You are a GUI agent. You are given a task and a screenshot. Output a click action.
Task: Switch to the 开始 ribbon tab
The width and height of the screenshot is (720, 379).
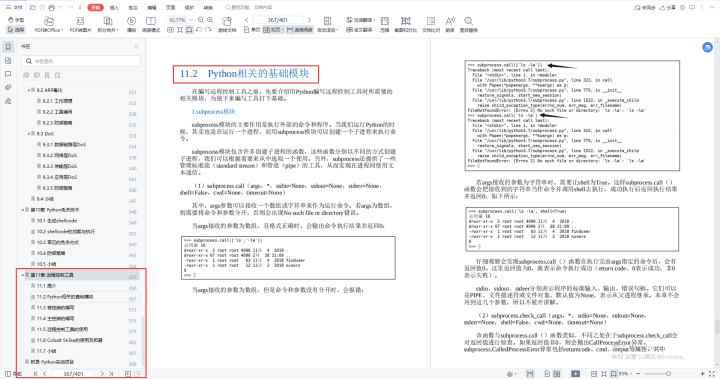point(96,7)
